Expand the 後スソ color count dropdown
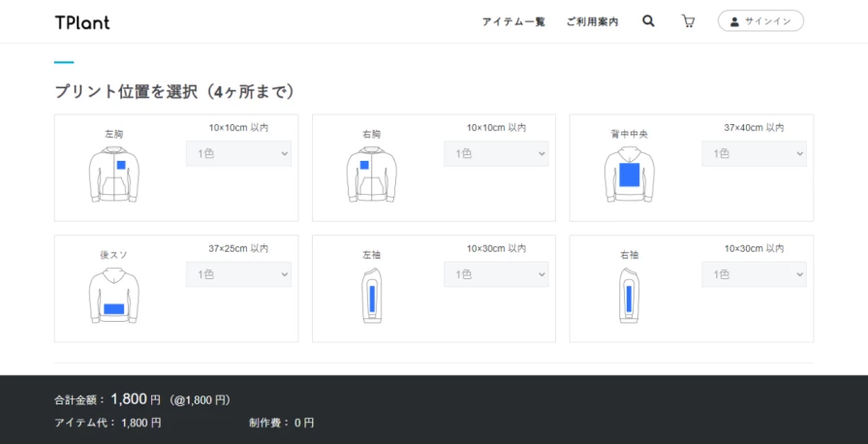Image resolution: width=868 pixels, height=444 pixels. (238, 274)
